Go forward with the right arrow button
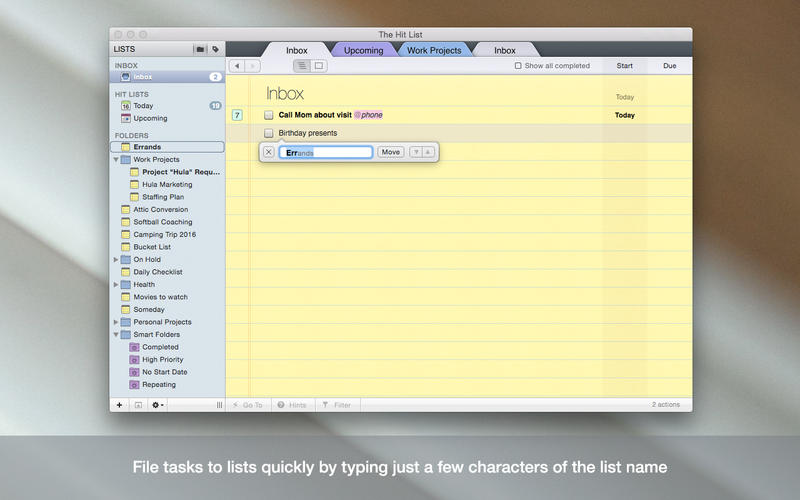Screen dimensions: 800x500 click(252, 65)
